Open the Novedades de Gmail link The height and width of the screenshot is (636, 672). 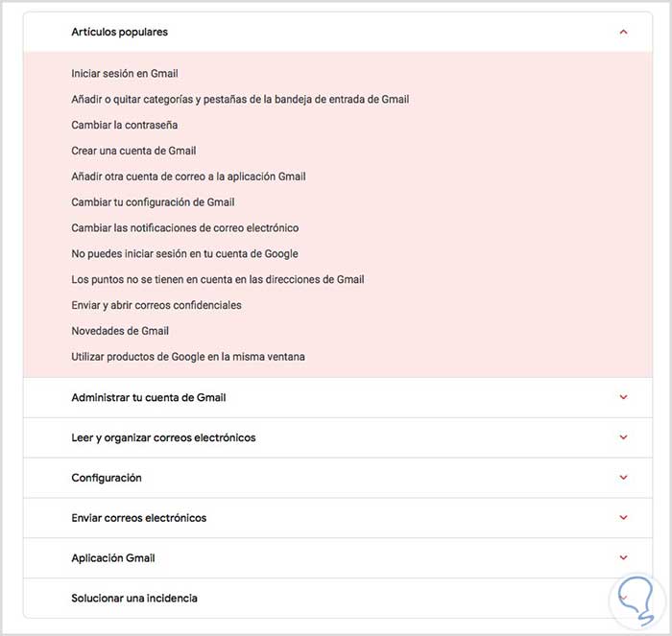click(120, 331)
